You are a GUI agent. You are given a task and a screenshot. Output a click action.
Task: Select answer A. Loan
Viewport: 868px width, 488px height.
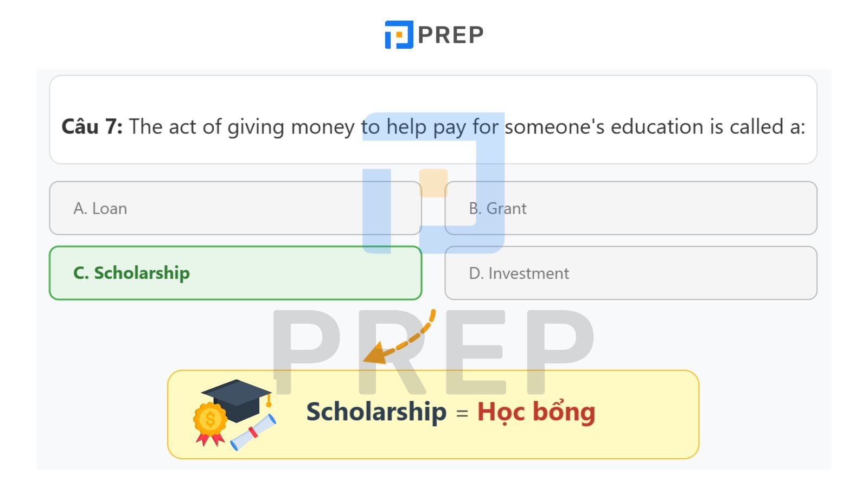point(235,208)
